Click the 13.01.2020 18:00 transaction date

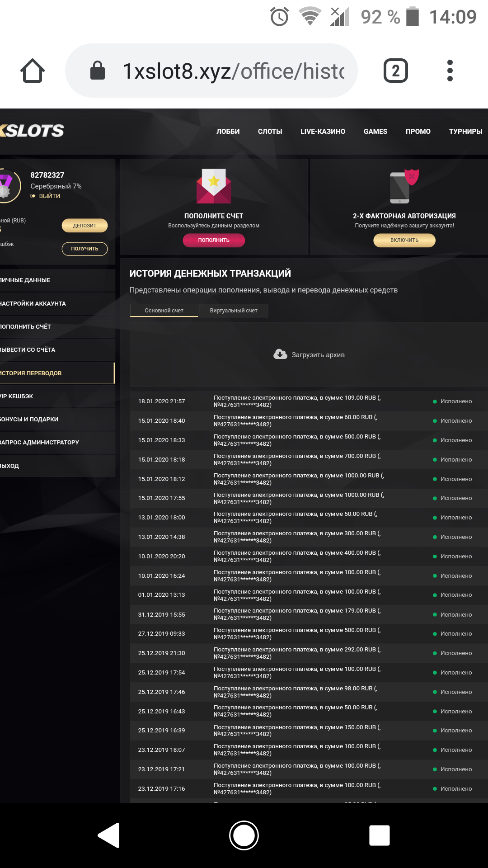(x=162, y=518)
